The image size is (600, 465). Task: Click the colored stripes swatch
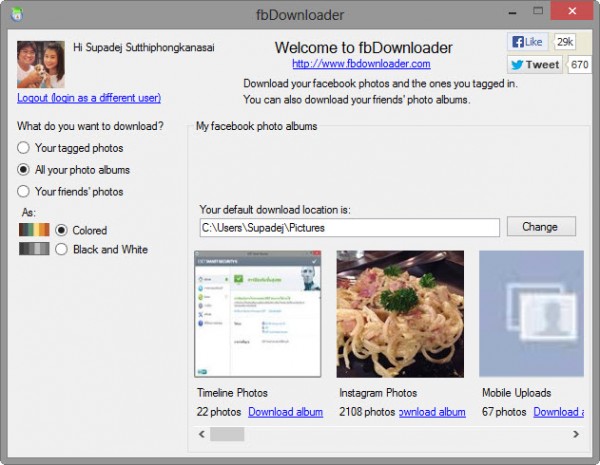[34, 230]
